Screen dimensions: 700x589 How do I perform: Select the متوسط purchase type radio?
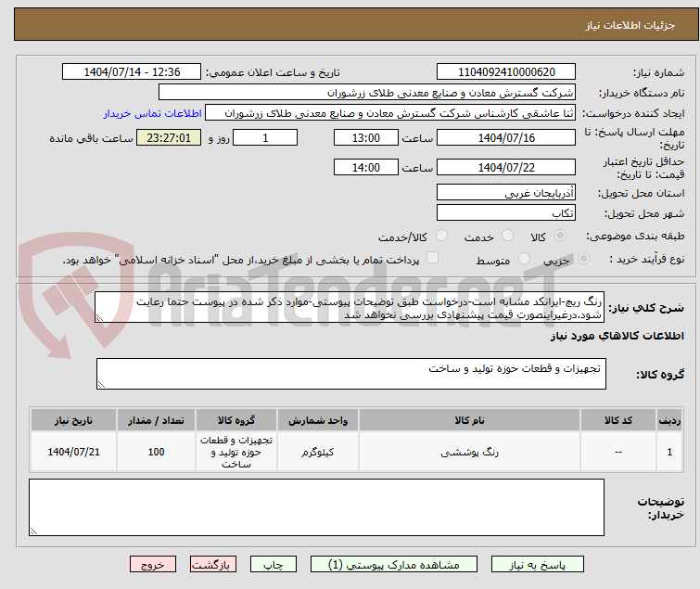click(x=524, y=259)
